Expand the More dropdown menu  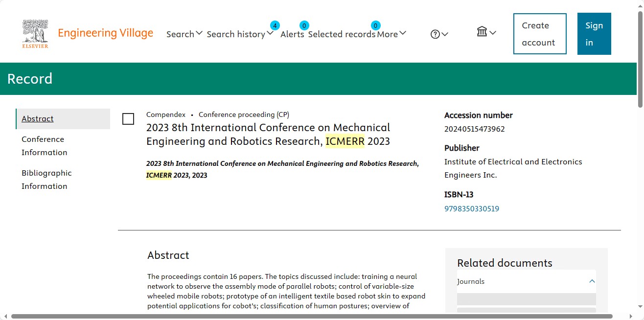click(391, 34)
